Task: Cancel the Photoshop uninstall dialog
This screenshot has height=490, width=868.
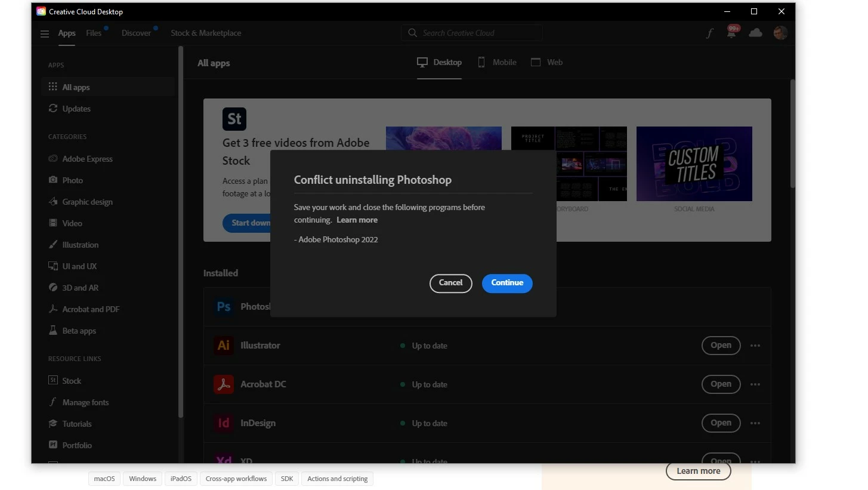Action: point(451,283)
